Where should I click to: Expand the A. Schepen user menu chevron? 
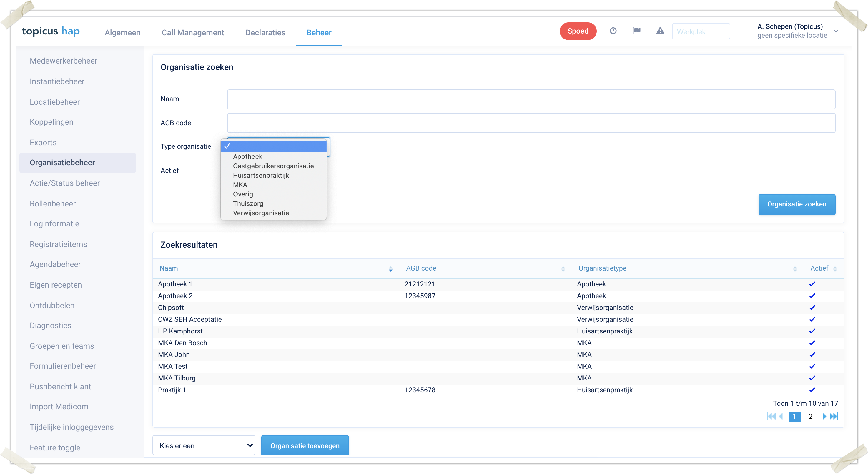pos(836,31)
